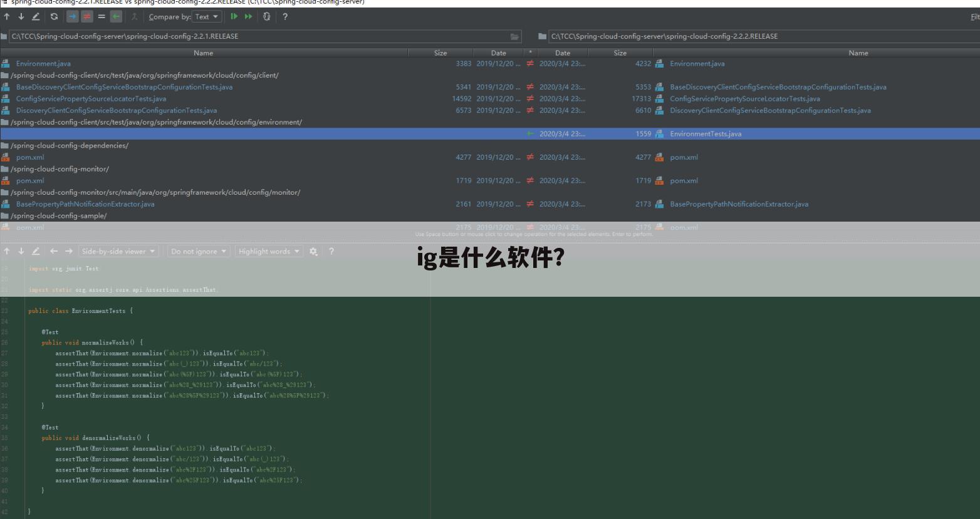
Task: Click pencil icon in diff viewer toolbar
Action: click(x=36, y=252)
